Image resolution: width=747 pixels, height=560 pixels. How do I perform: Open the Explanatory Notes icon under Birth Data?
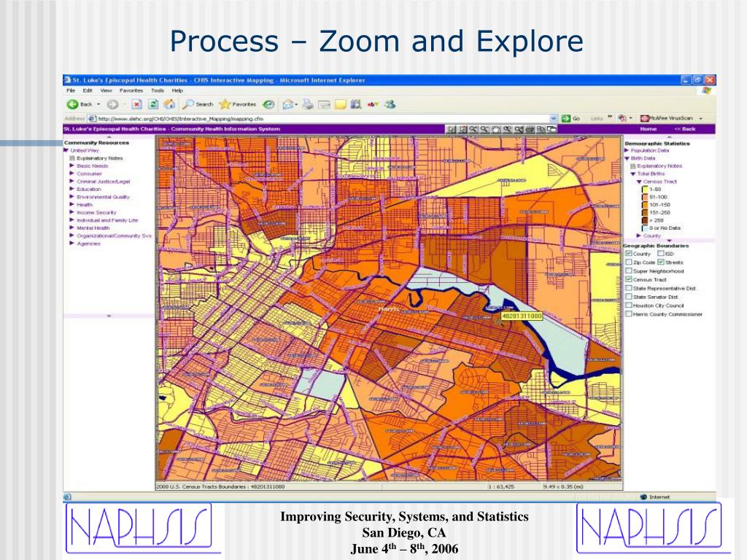[633, 166]
